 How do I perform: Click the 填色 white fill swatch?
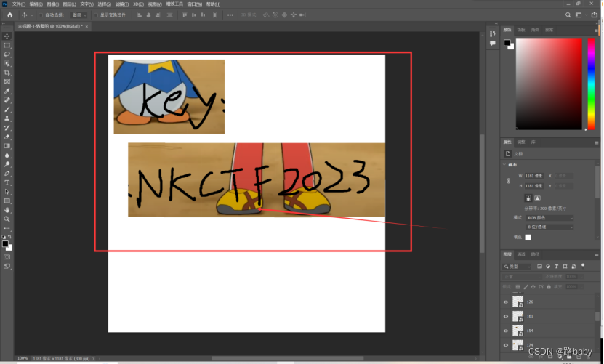(x=528, y=238)
